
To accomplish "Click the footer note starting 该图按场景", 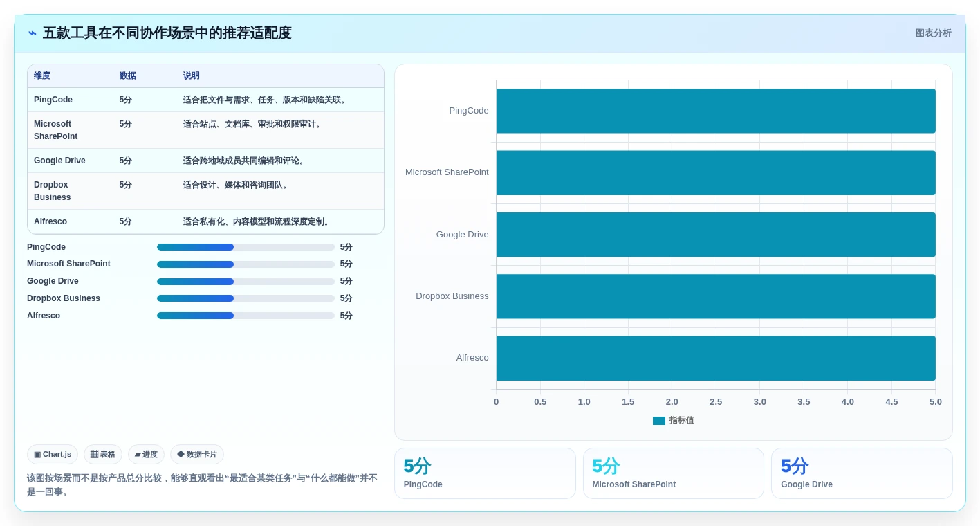I will point(203,485).
